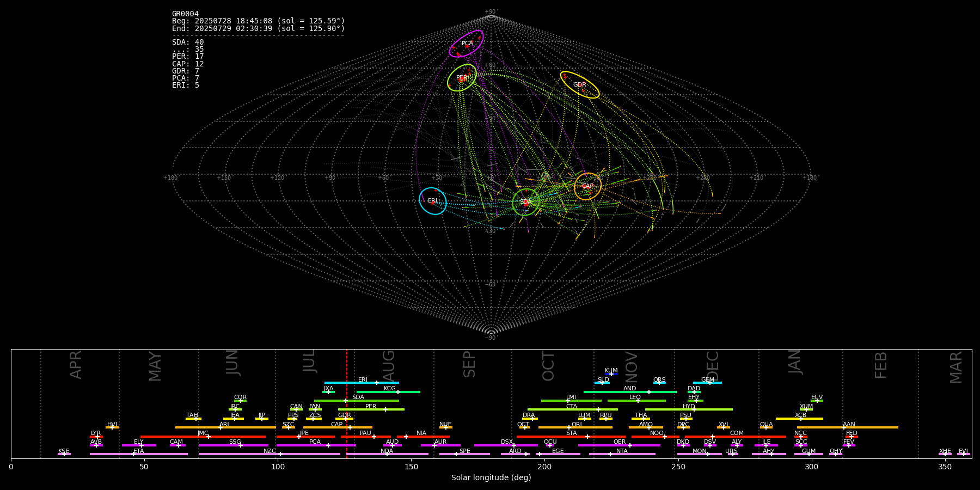Click the KUM shower bar in timeline
The width and height of the screenshot is (980, 490).
coord(611,374)
